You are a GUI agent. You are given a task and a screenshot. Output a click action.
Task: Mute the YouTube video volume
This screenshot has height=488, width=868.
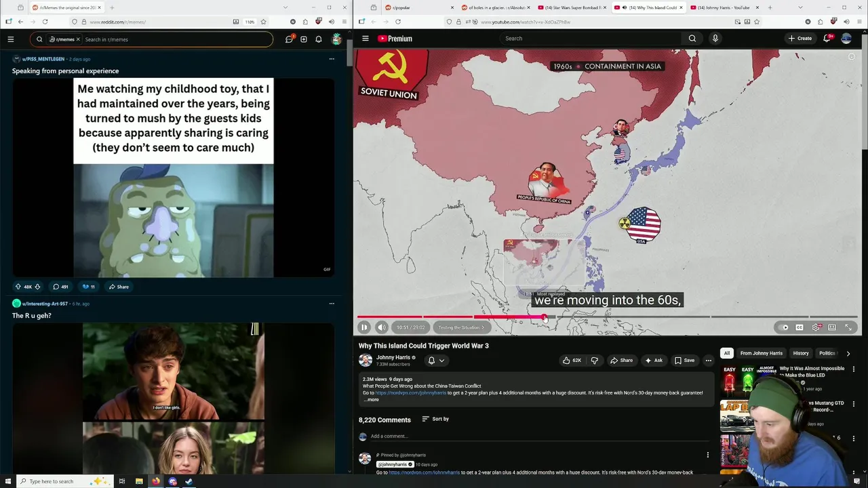pos(382,327)
